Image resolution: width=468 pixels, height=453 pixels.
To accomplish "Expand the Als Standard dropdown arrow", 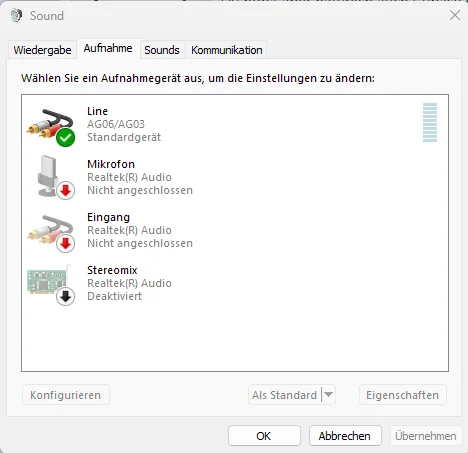I will (x=328, y=395).
